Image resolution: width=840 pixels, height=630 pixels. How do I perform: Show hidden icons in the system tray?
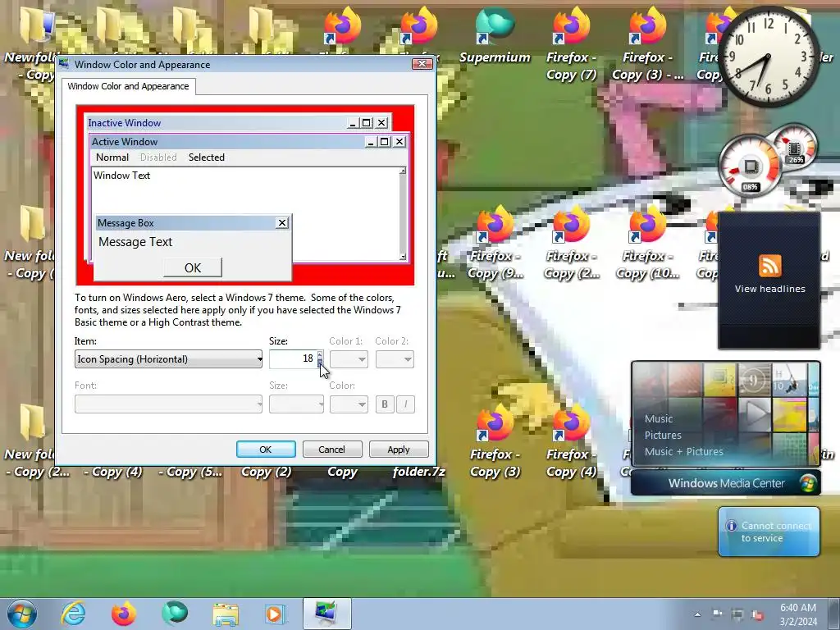point(697,614)
